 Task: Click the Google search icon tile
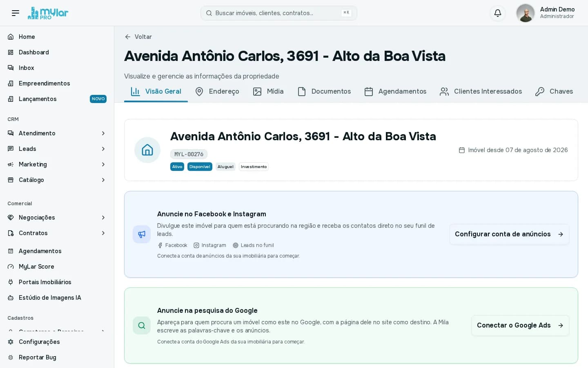coord(142,325)
